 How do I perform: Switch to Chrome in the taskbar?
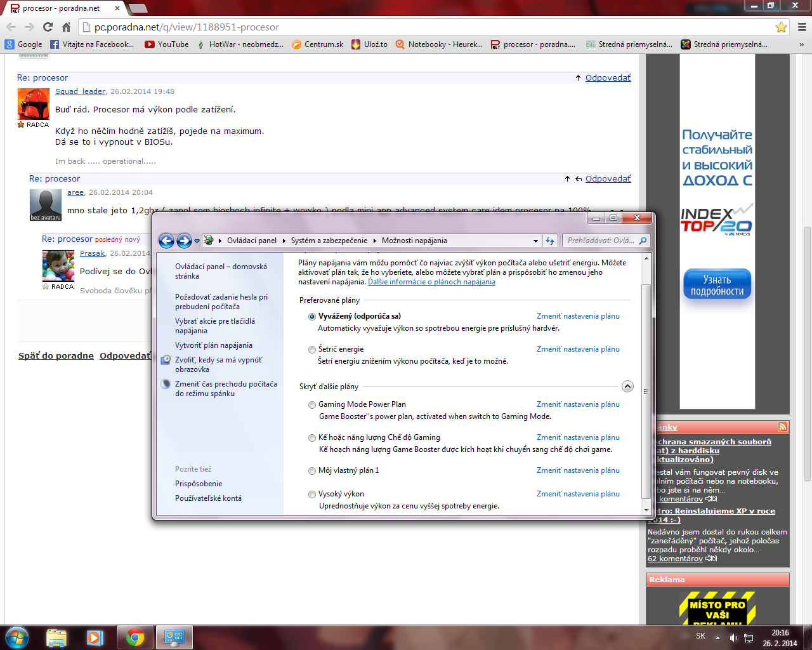point(134,637)
